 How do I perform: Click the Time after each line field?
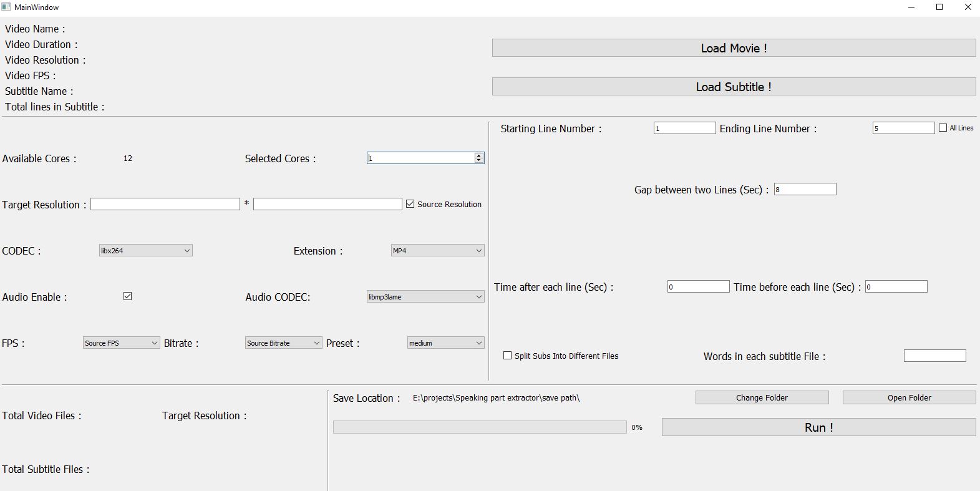[698, 286]
